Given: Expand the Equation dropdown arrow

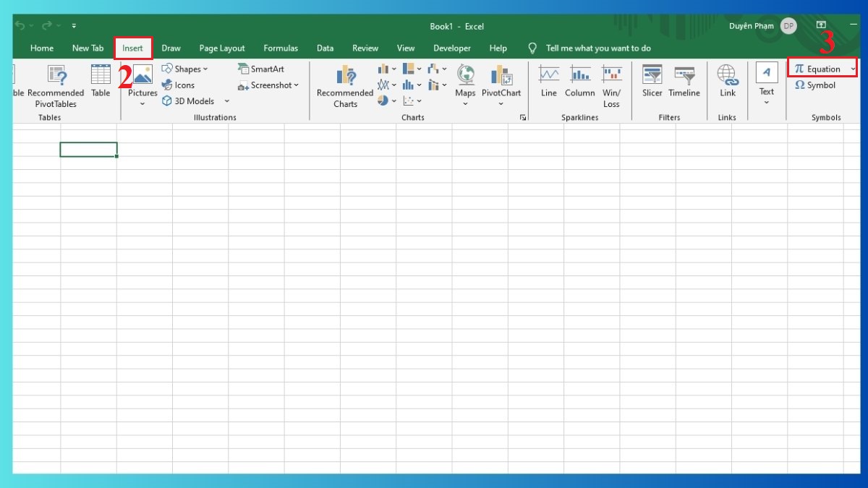Looking at the screenshot, I should point(854,69).
